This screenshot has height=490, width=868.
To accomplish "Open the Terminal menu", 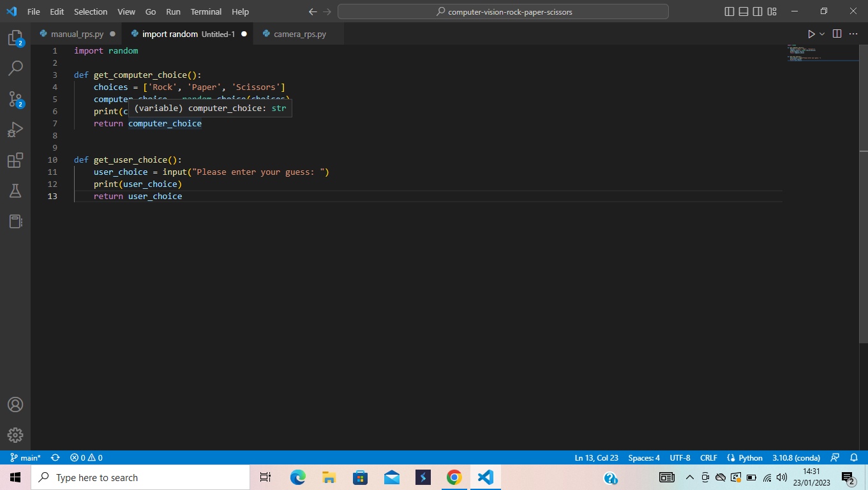I will (206, 11).
